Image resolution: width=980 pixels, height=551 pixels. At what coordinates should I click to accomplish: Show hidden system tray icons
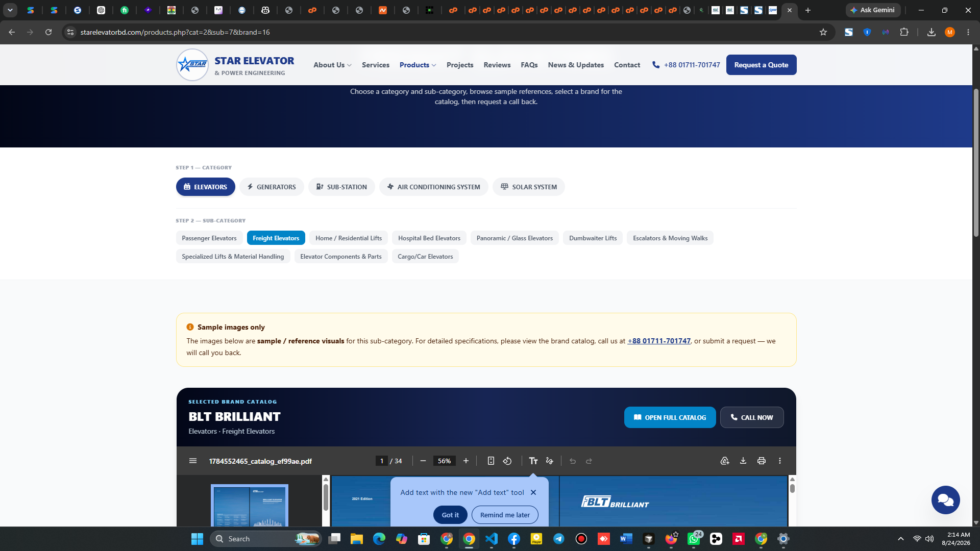[901, 539]
